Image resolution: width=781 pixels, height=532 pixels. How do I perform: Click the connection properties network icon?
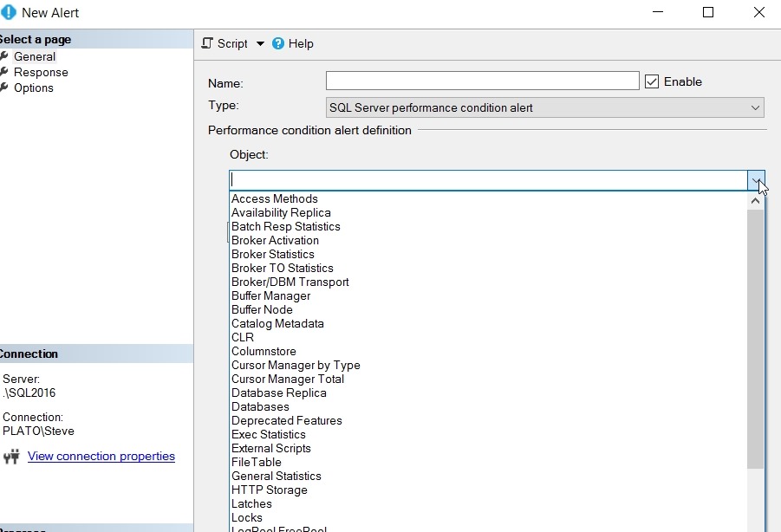tap(12, 456)
